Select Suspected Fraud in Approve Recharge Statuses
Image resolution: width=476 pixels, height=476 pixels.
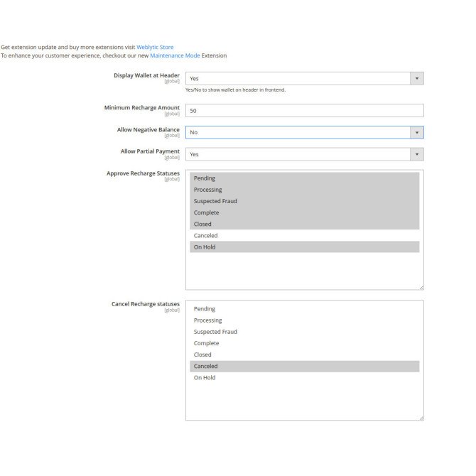point(305,201)
